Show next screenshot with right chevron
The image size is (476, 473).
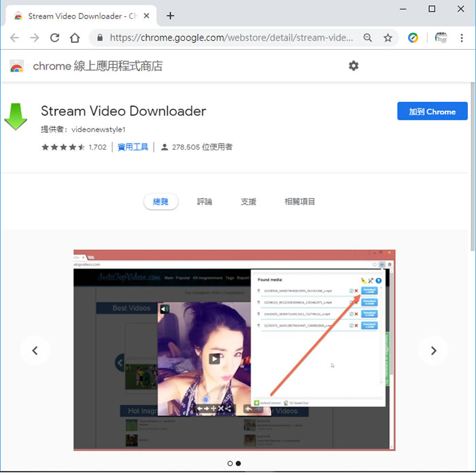pos(434,350)
